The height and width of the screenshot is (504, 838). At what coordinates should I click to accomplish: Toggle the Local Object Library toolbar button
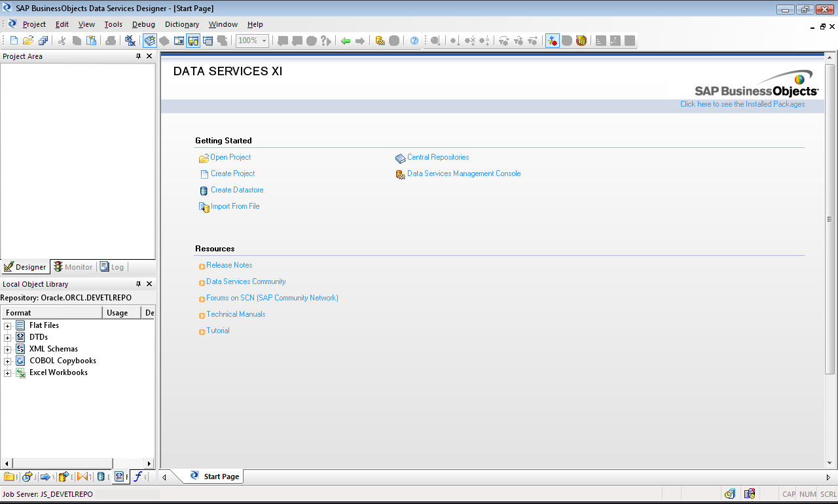click(x=150, y=41)
